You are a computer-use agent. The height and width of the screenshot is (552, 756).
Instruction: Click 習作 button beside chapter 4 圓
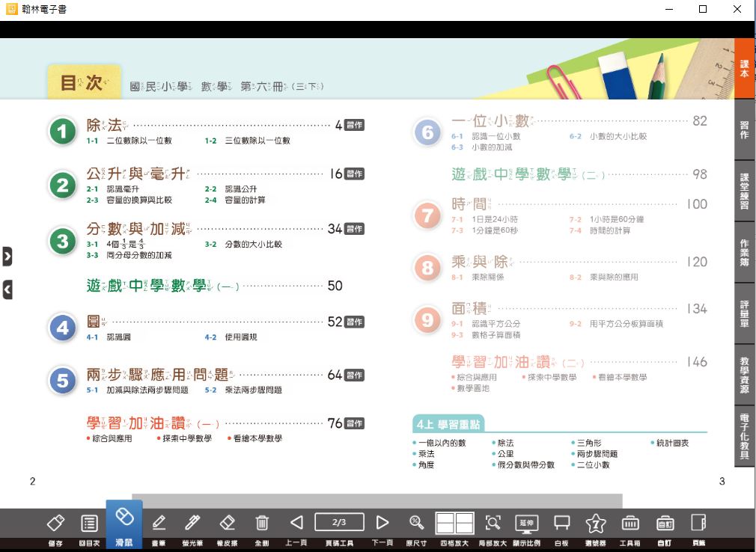[355, 322]
